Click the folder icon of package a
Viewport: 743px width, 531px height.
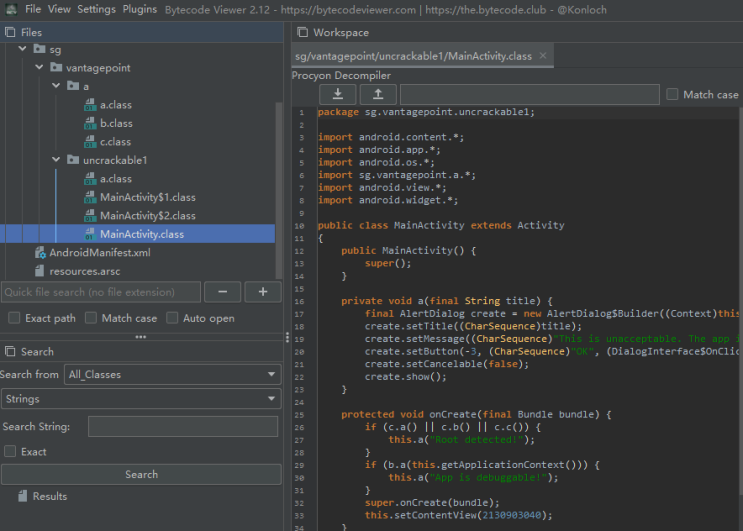click(73, 86)
